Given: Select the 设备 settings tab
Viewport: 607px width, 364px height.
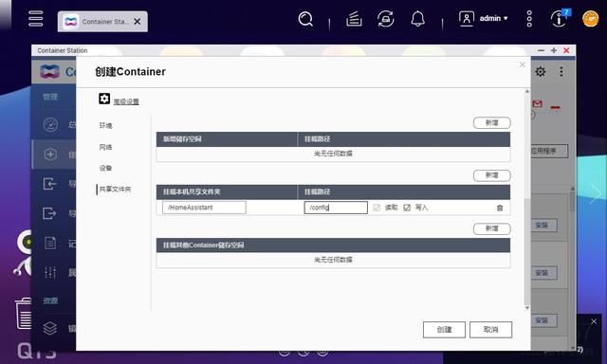Looking at the screenshot, I should [x=105, y=168].
